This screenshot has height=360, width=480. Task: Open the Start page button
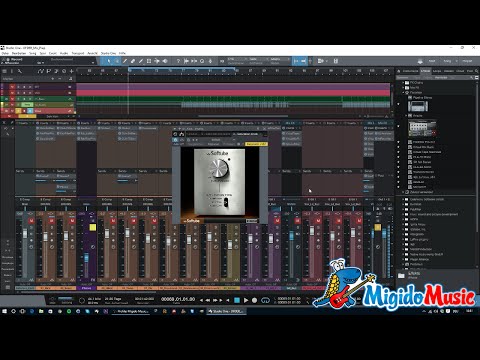432,61
